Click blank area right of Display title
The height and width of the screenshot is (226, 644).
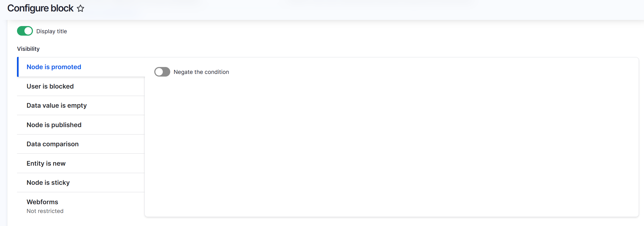click(x=319, y=31)
